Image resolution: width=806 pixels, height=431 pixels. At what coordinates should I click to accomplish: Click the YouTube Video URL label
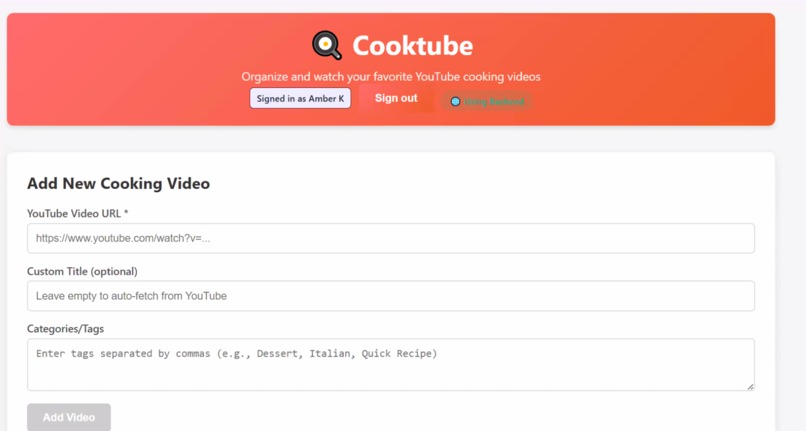click(x=78, y=213)
